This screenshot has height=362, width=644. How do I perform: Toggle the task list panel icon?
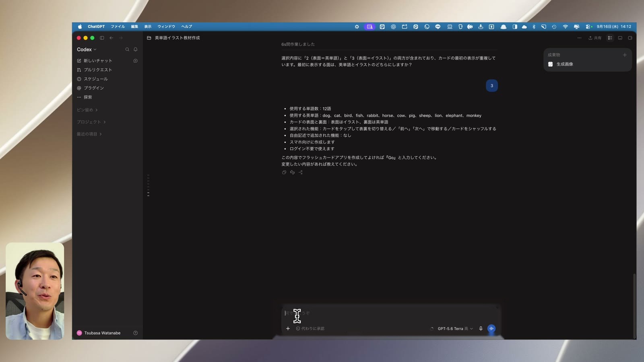coord(610,38)
